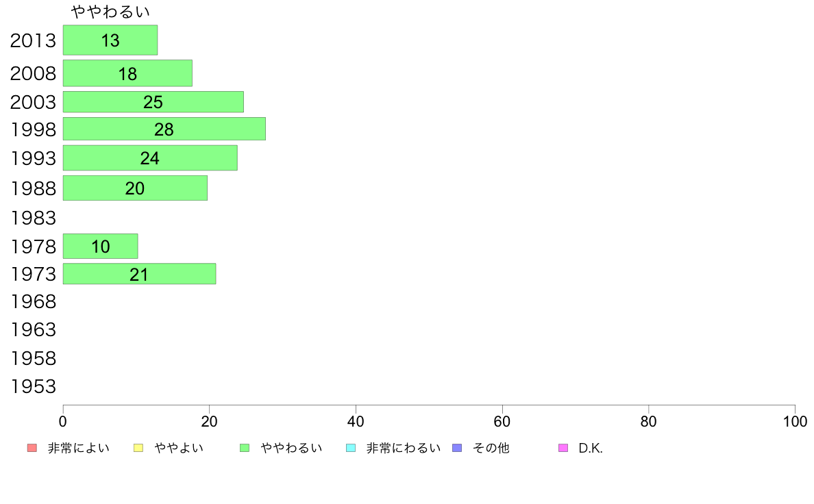The width and height of the screenshot is (814, 504).
Task: Select the 1988 bar showing 20
Action: [135, 188]
